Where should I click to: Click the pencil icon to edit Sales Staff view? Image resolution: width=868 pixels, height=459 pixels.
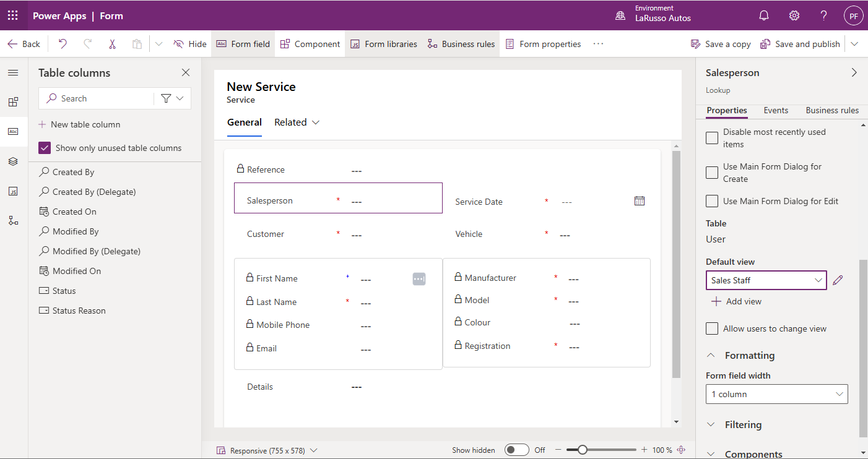point(838,280)
